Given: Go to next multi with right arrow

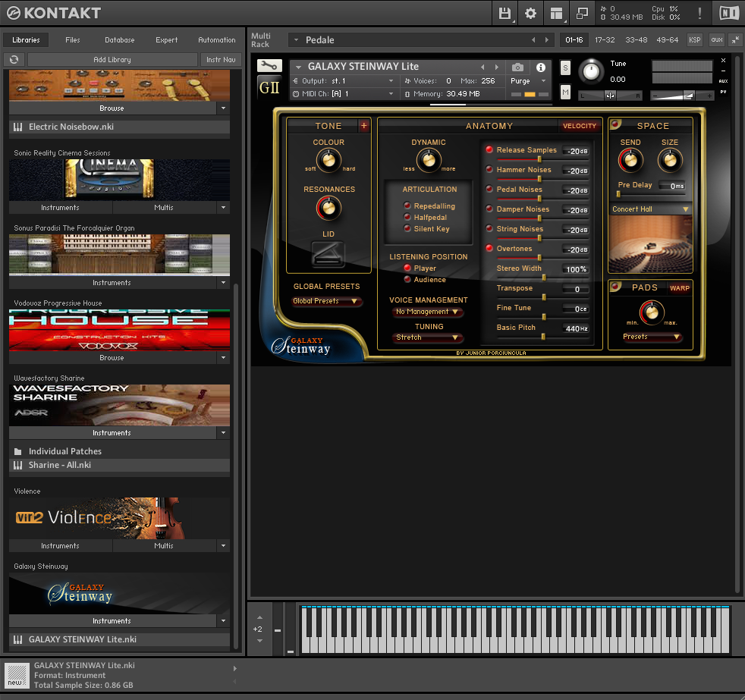Looking at the screenshot, I should tap(546, 40).
